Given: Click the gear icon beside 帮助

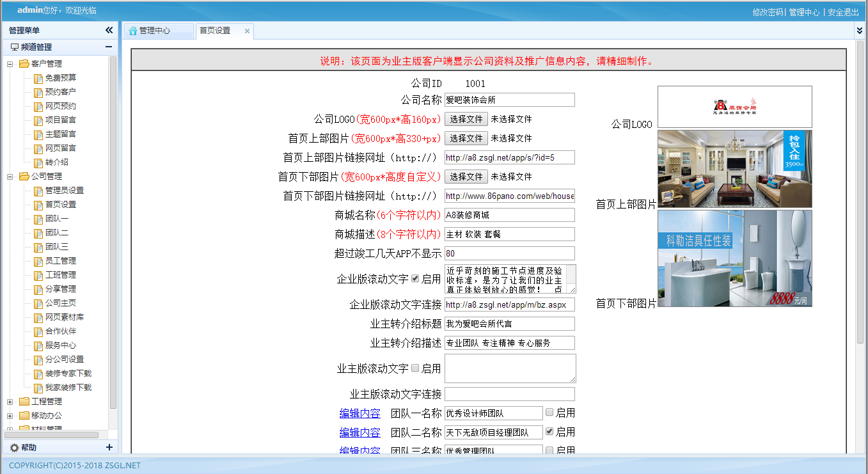Looking at the screenshot, I should pyautogui.click(x=14, y=448).
